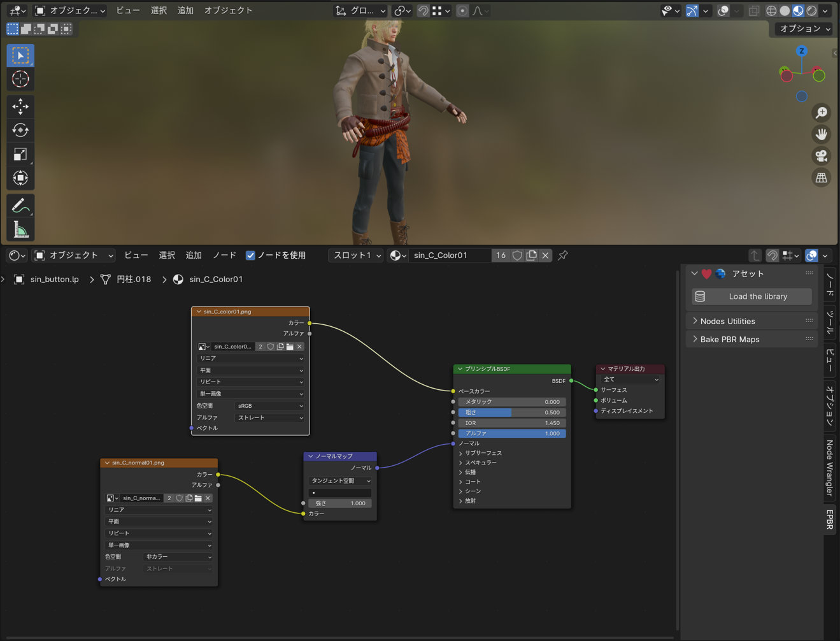The image size is (840, 641).
Task: Choose the Annotate pencil tool
Action: click(20, 206)
